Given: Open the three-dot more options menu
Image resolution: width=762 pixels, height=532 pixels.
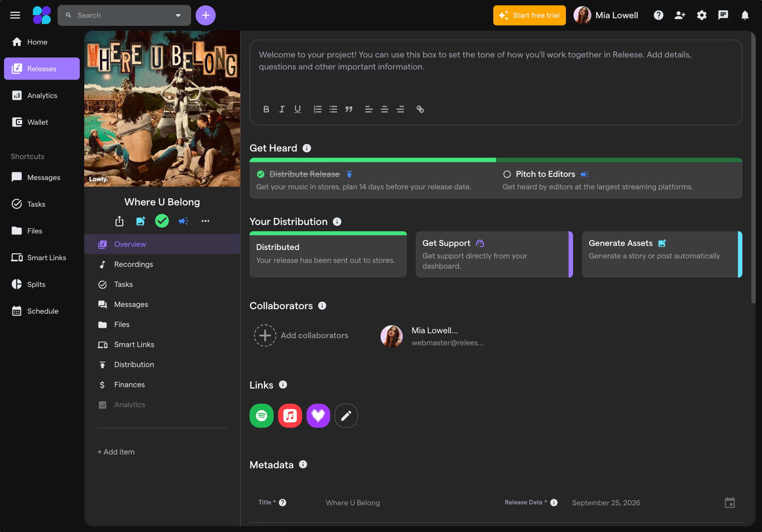Looking at the screenshot, I should pos(205,221).
